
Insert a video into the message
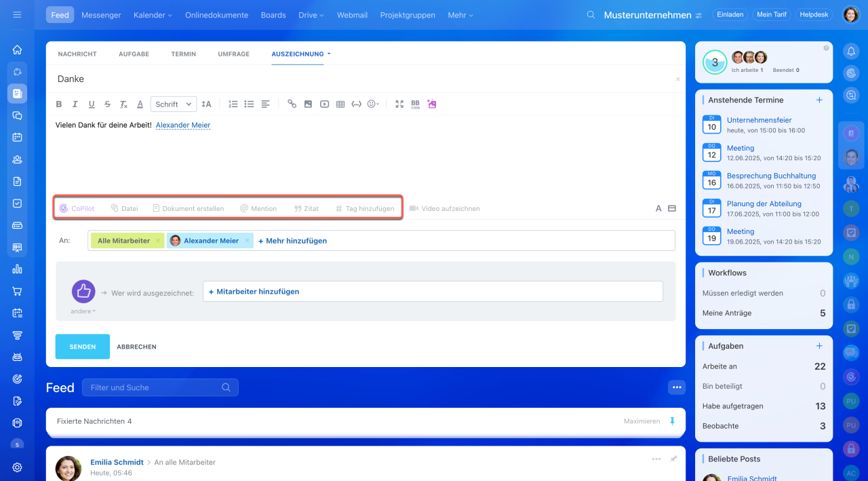(324, 104)
